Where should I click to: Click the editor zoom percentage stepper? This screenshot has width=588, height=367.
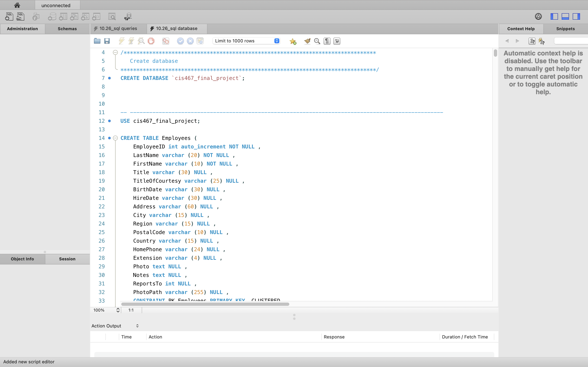click(x=118, y=310)
